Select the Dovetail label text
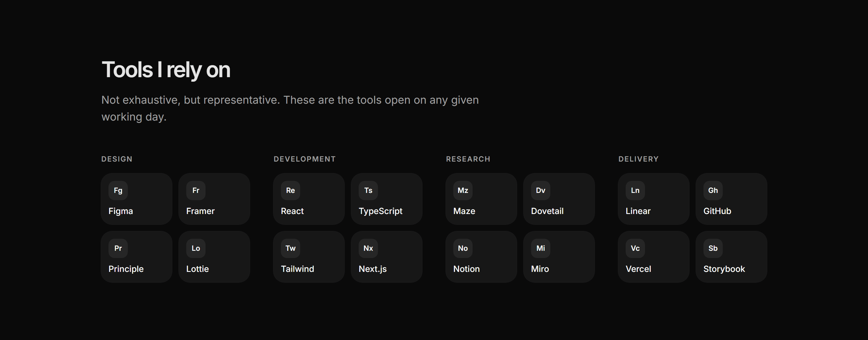 (x=547, y=211)
